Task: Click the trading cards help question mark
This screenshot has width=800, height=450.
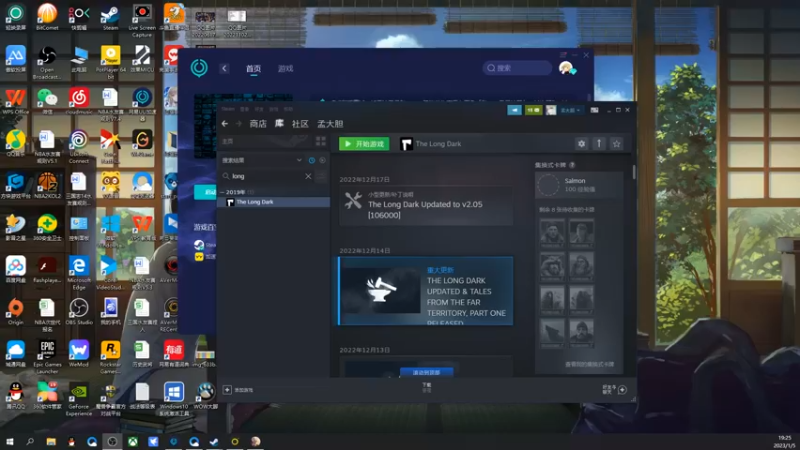Action: click(572, 165)
